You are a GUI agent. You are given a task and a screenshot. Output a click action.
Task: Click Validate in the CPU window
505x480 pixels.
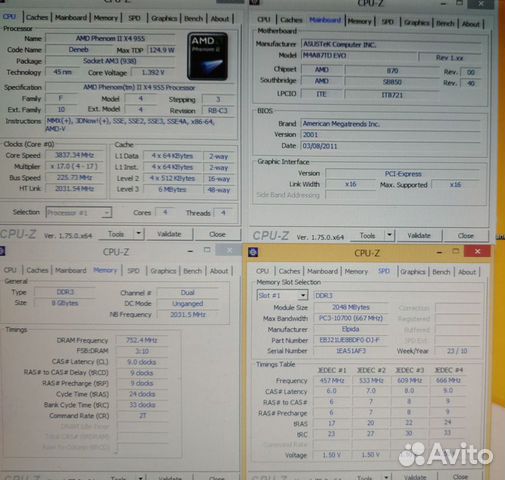(169, 234)
